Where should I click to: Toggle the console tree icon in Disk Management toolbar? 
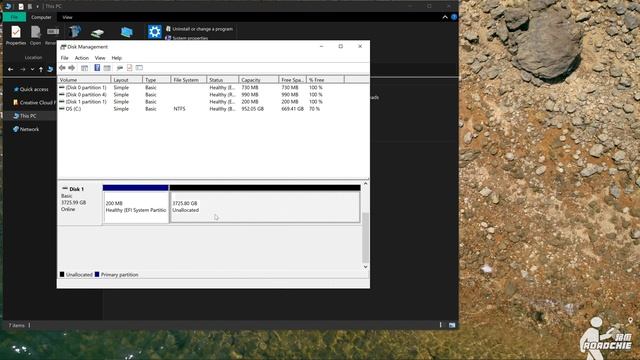pyautogui.click(x=84, y=68)
